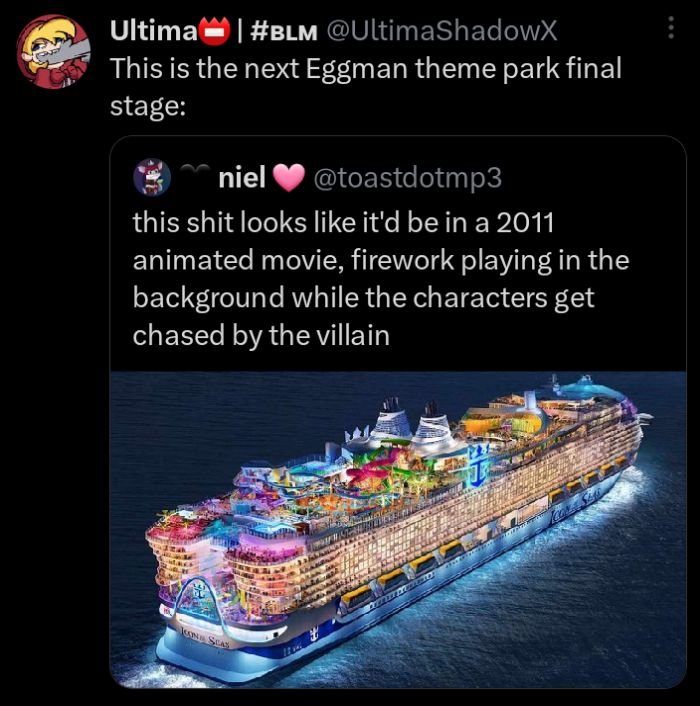Open the cruise ship photo

coord(398,529)
